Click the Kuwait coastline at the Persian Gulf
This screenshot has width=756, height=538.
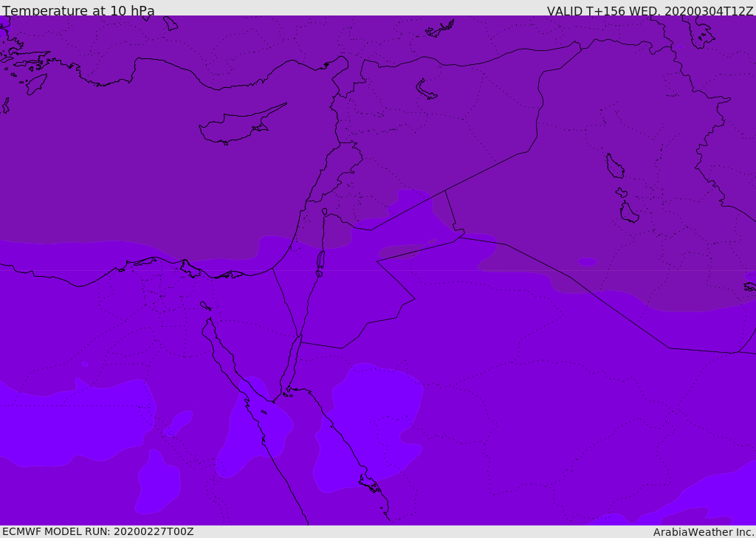click(x=749, y=286)
